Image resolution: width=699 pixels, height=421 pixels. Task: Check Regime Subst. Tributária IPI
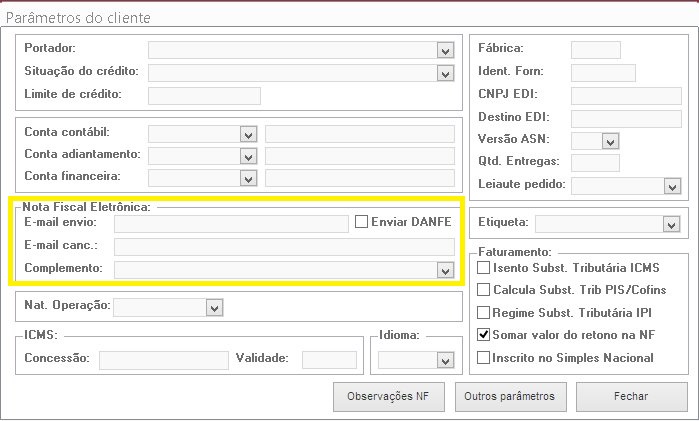[x=484, y=312]
